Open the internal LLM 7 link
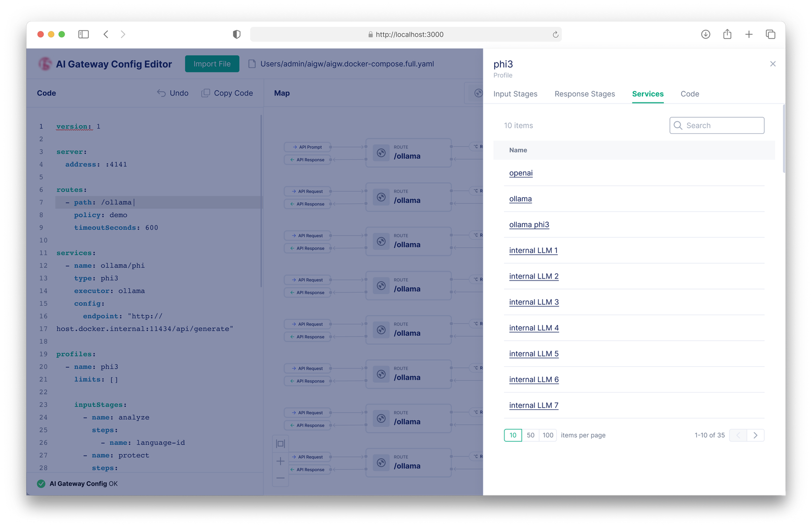Screen dimensions: 812x527 [534, 405]
